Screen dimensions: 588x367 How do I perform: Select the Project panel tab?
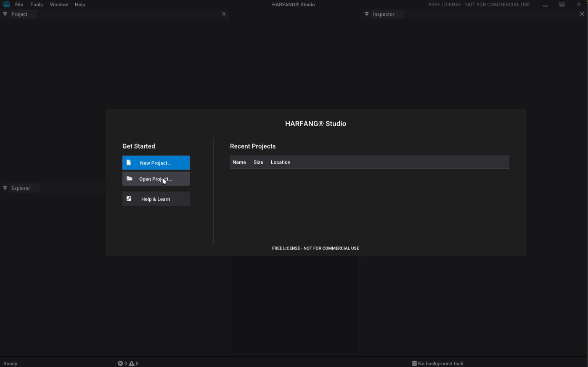click(x=19, y=14)
